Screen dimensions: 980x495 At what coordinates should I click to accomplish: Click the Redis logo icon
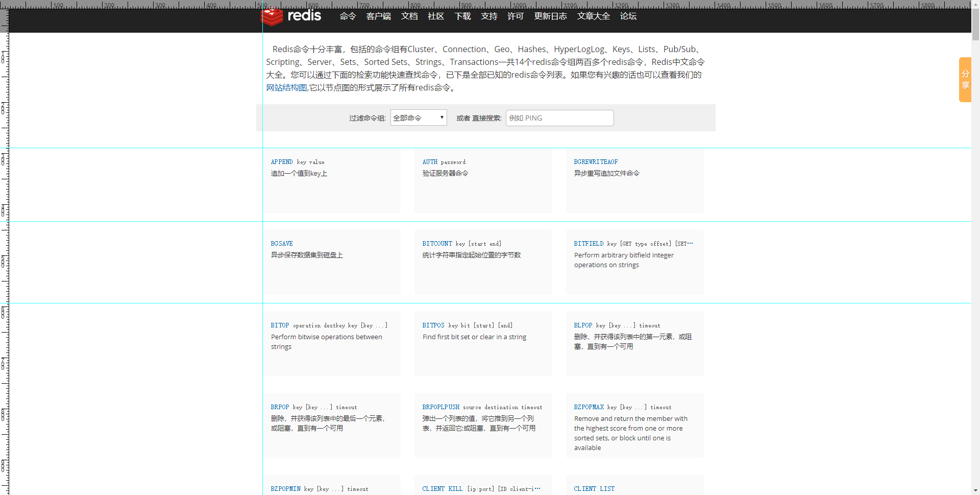pyautogui.click(x=272, y=16)
